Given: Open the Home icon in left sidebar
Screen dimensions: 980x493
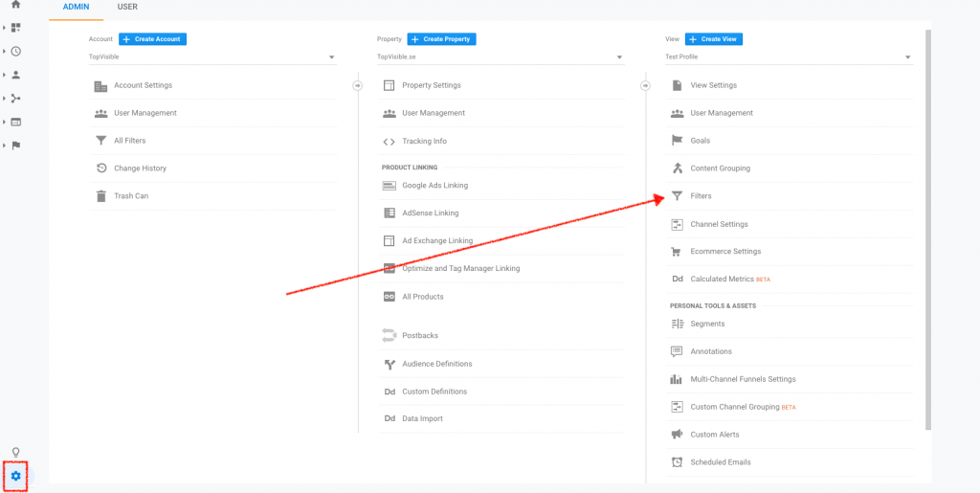Looking at the screenshot, I should (x=16, y=5).
